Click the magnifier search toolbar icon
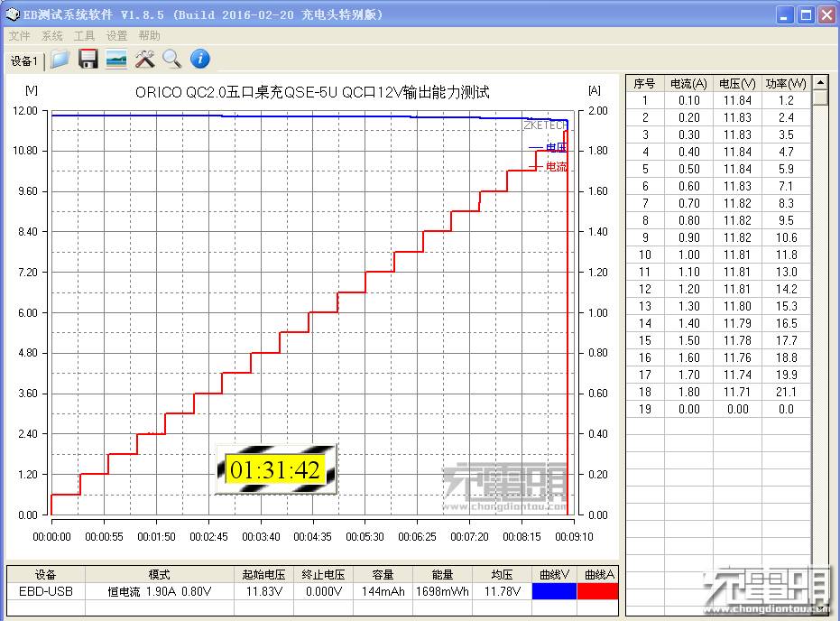Viewport: 840px width, 621px height. 172,59
